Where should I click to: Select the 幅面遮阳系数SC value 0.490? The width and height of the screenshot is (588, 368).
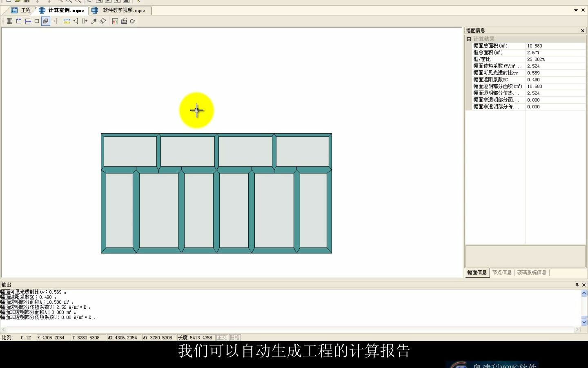coord(555,80)
